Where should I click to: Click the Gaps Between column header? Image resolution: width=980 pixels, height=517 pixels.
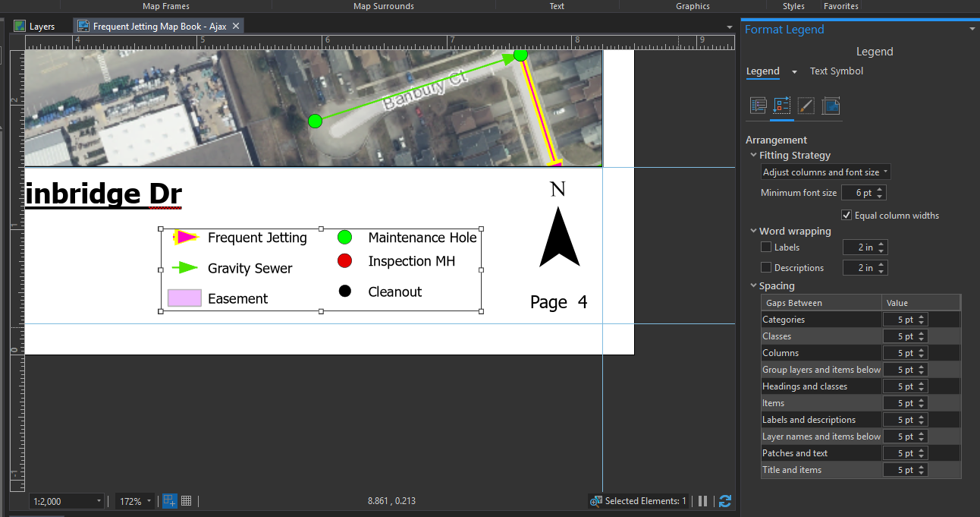click(x=821, y=303)
